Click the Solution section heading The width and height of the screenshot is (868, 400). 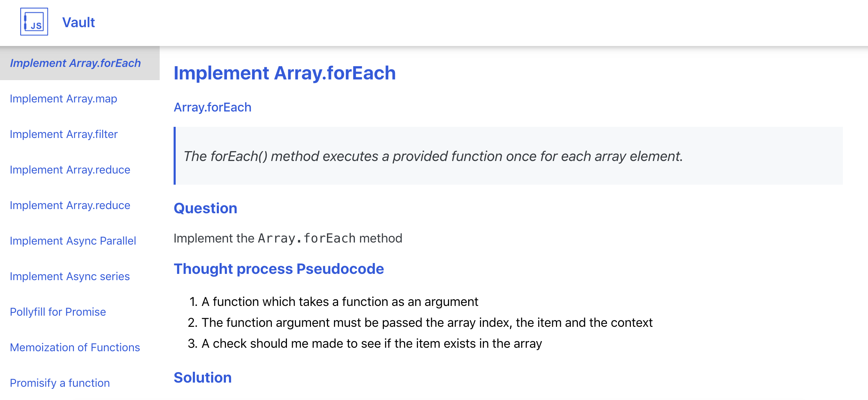203,377
